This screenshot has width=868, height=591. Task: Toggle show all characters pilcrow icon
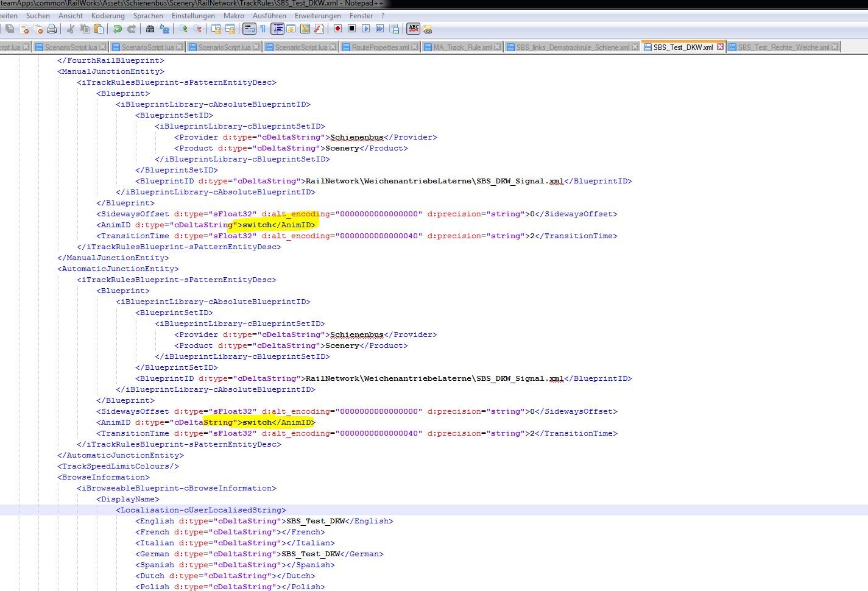pyautogui.click(x=263, y=29)
